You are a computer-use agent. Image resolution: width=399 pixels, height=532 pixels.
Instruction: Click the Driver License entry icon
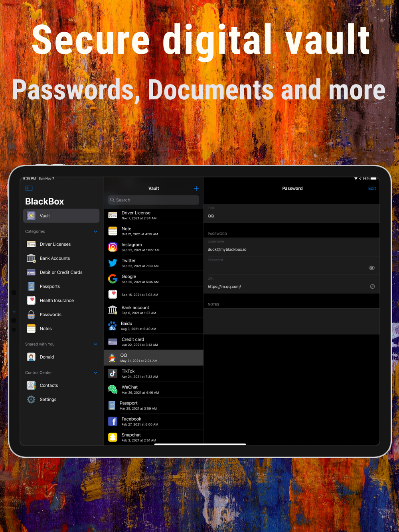113,215
